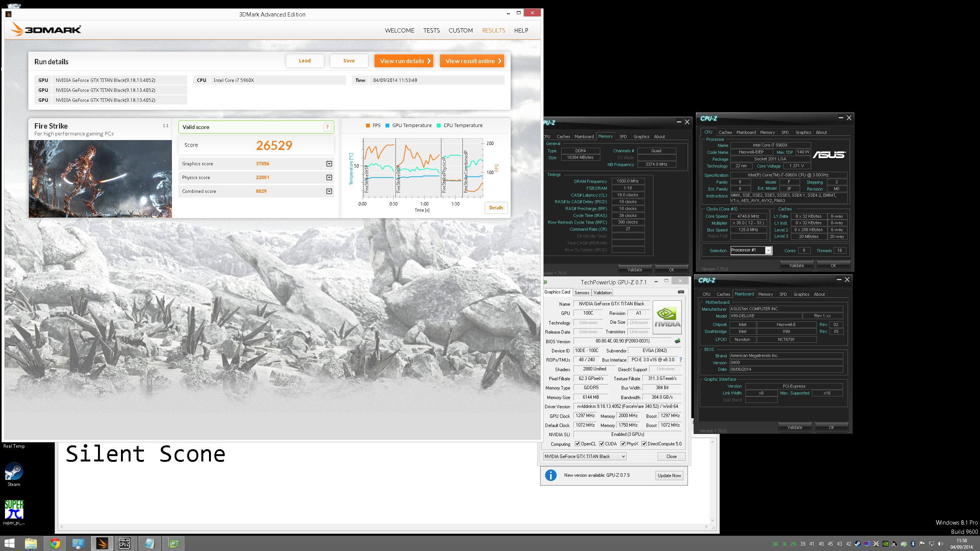
Task: Open File Explorer from the taskbar
Action: click(31, 543)
